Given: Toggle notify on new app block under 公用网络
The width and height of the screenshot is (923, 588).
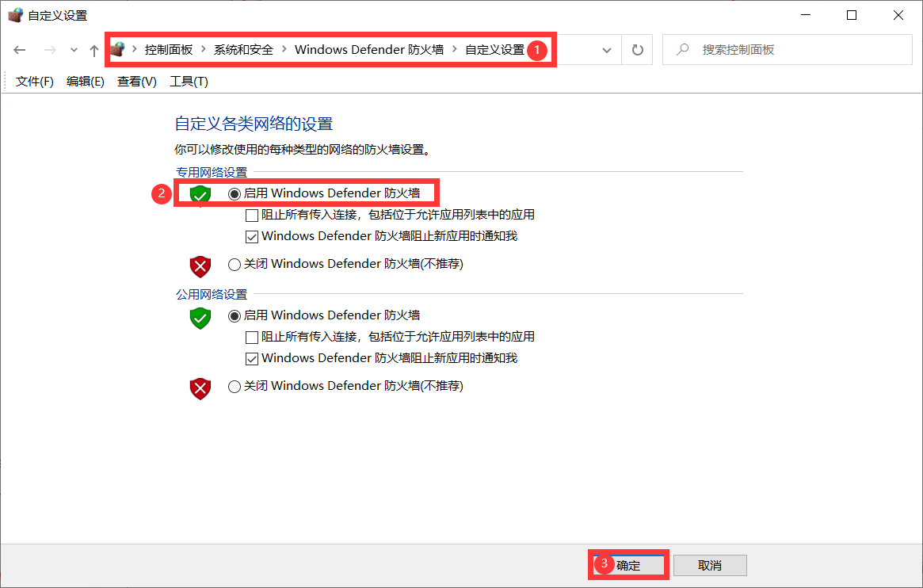Looking at the screenshot, I should tap(252, 358).
